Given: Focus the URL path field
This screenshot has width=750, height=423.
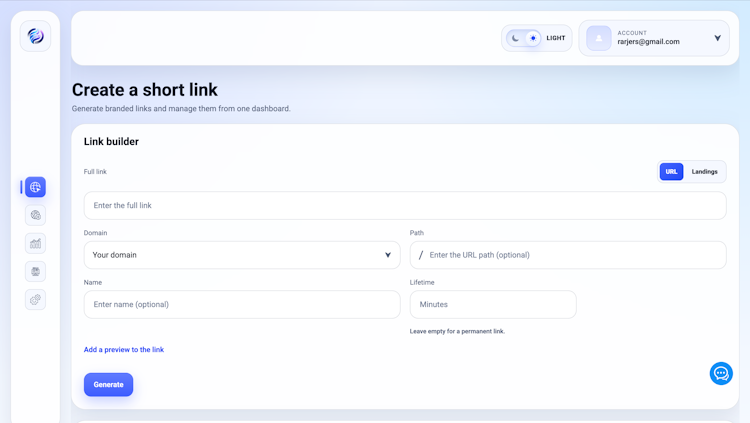Looking at the screenshot, I should click(x=572, y=255).
